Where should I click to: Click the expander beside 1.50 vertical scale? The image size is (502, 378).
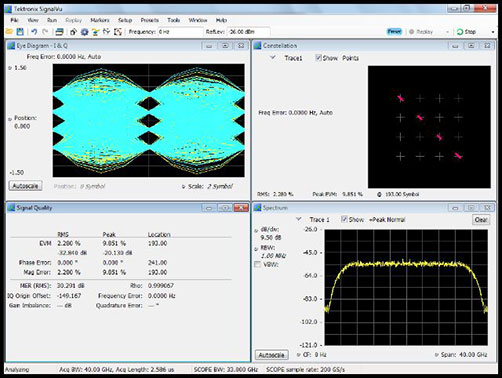tap(10, 68)
